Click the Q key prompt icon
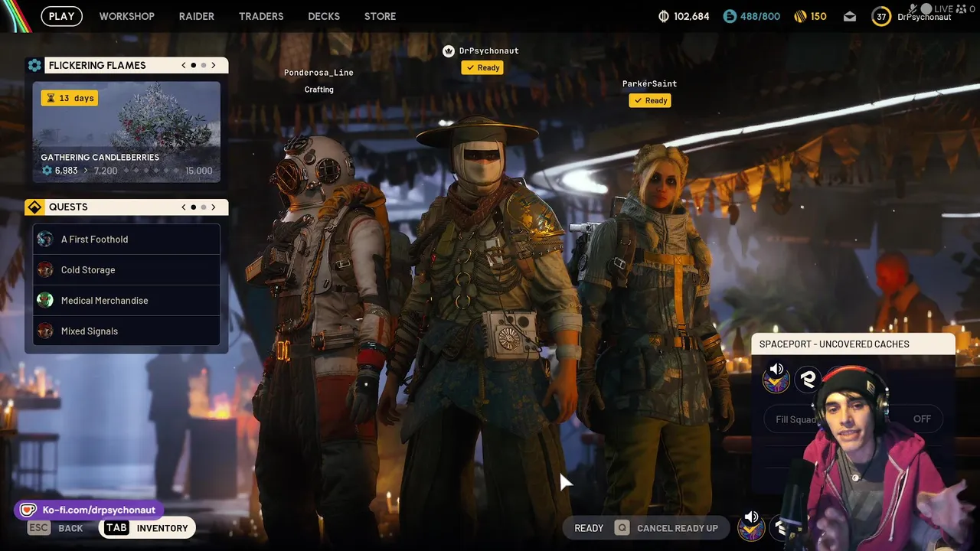980x551 pixels. click(622, 528)
